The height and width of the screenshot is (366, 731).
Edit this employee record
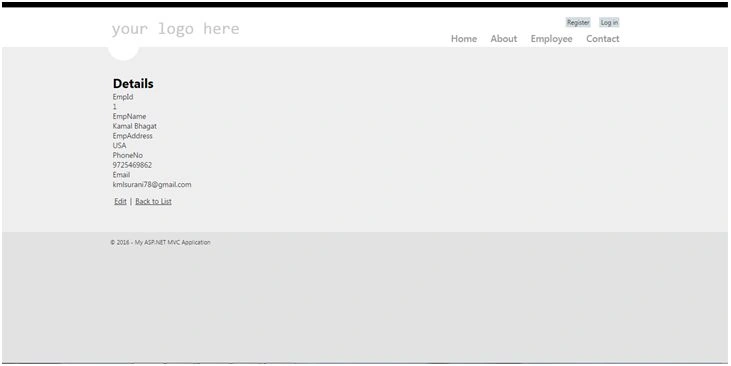120,201
